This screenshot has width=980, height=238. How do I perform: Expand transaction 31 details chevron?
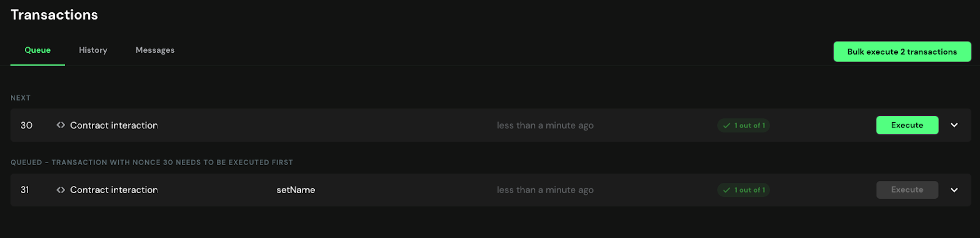pyautogui.click(x=954, y=190)
